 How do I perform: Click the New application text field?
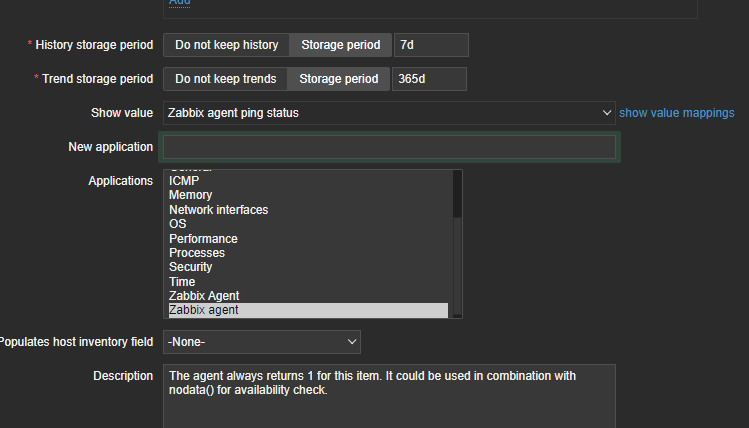(x=389, y=147)
